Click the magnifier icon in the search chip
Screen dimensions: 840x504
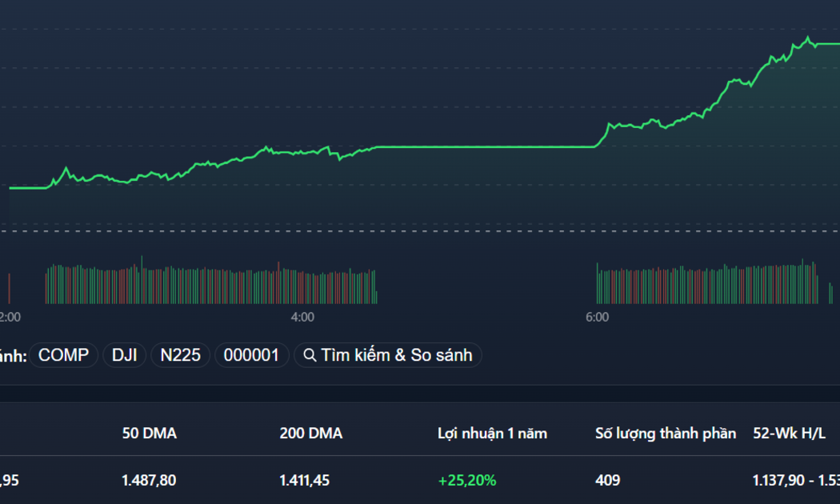pos(309,355)
